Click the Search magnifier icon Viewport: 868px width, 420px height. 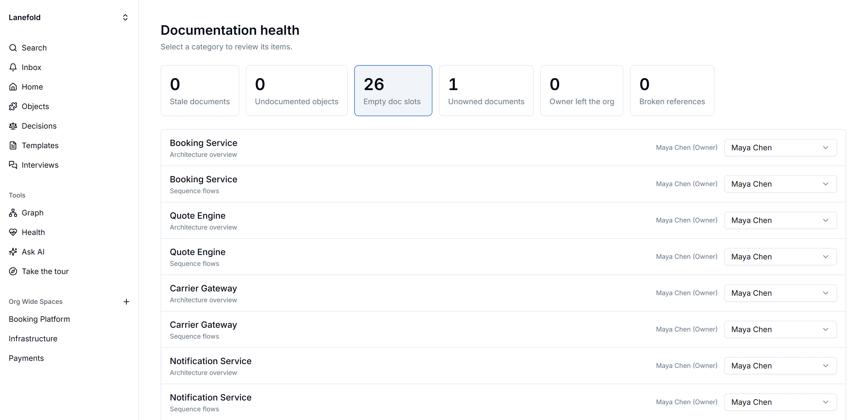(13, 48)
